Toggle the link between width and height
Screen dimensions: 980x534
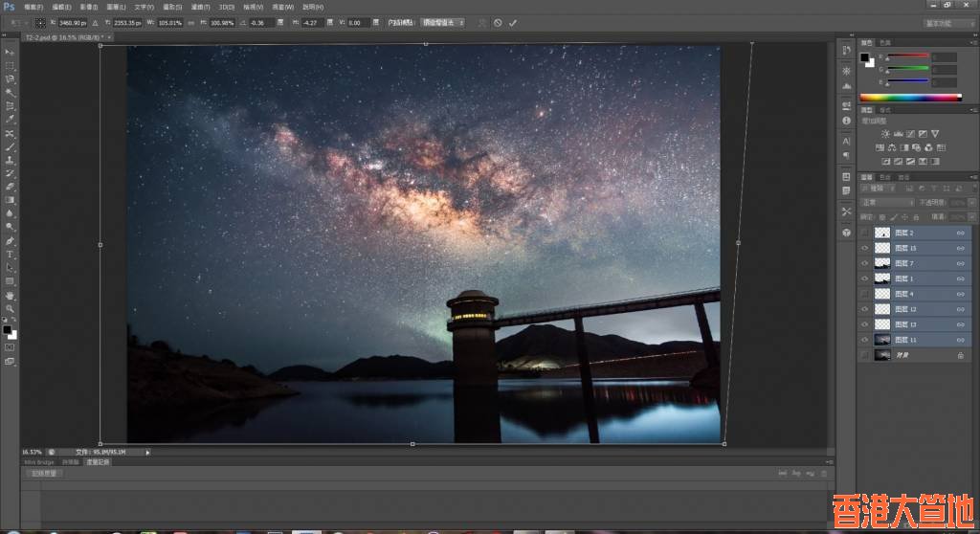pos(190,23)
